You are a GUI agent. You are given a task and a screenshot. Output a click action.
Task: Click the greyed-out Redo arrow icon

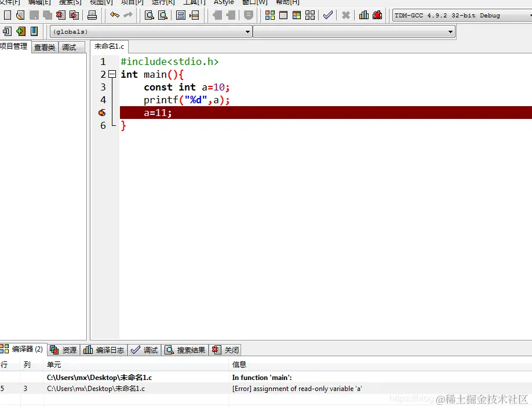click(128, 15)
